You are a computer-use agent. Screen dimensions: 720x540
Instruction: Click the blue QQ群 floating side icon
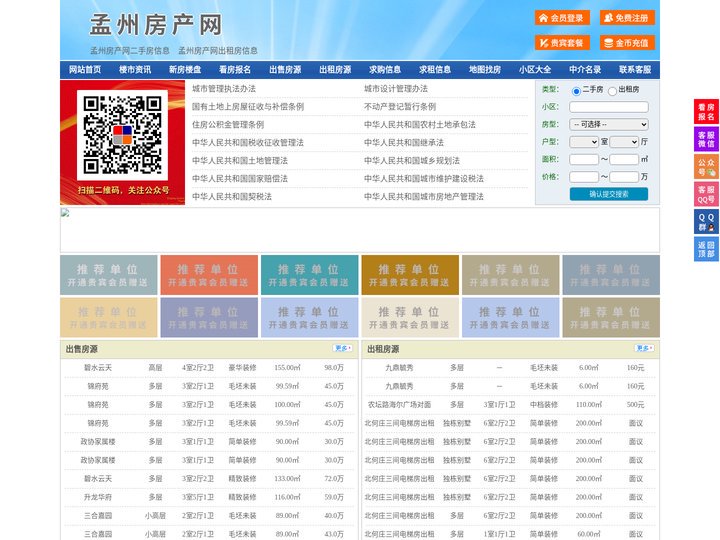(x=706, y=222)
